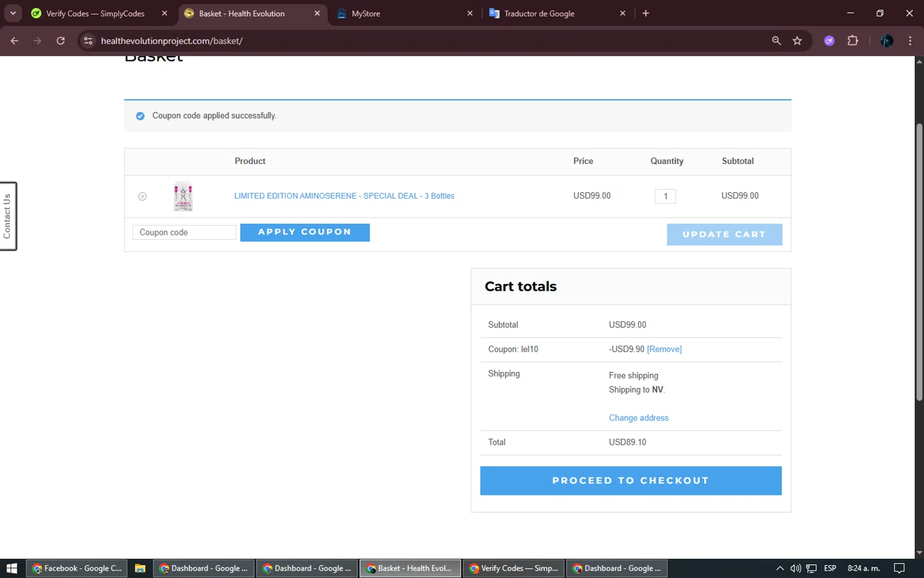Open the AminoSerene product thumbnail
The width and height of the screenshot is (924, 578).
183,197
